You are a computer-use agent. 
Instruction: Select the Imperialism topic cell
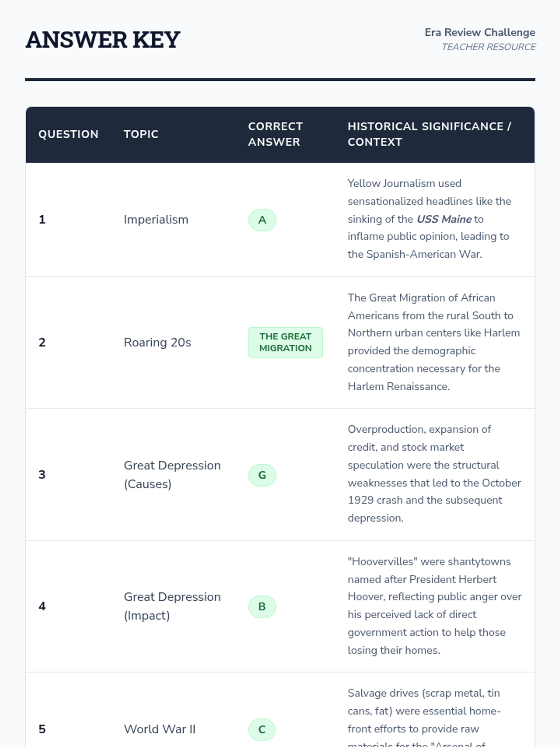pos(156,219)
